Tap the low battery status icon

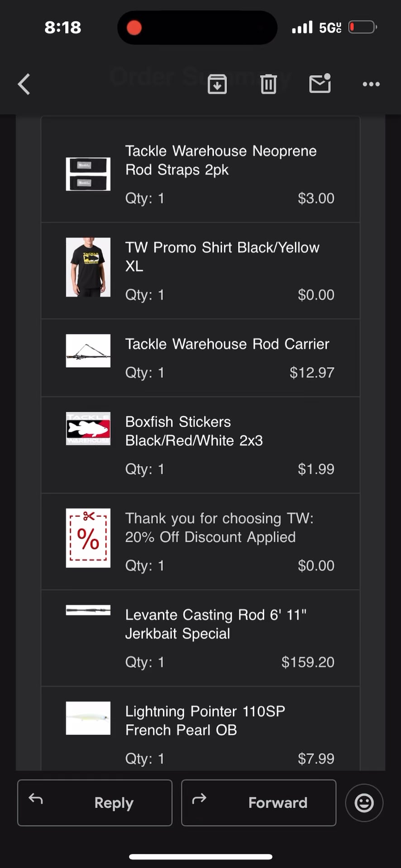(x=363, y=28)
